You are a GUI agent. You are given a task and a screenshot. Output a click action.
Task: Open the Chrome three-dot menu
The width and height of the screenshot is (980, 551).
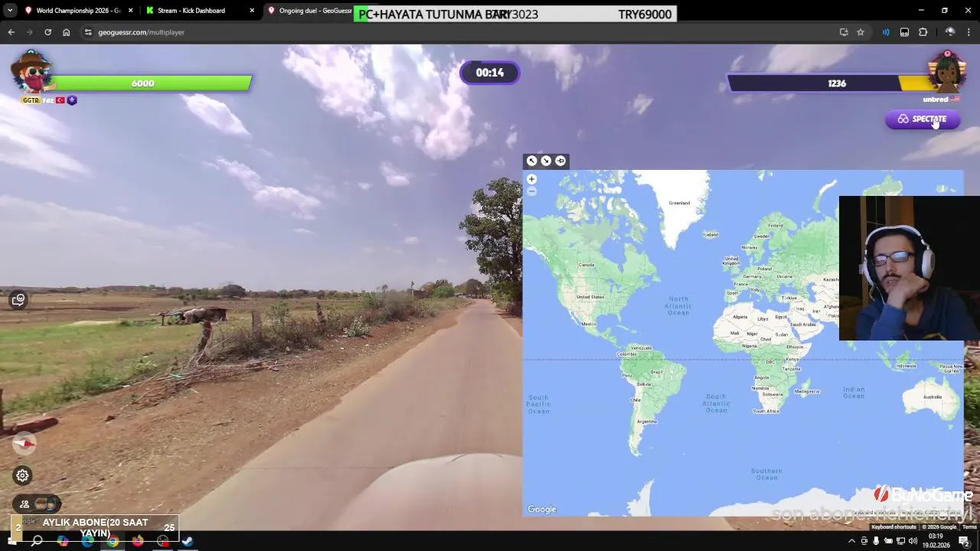[969, 32]
